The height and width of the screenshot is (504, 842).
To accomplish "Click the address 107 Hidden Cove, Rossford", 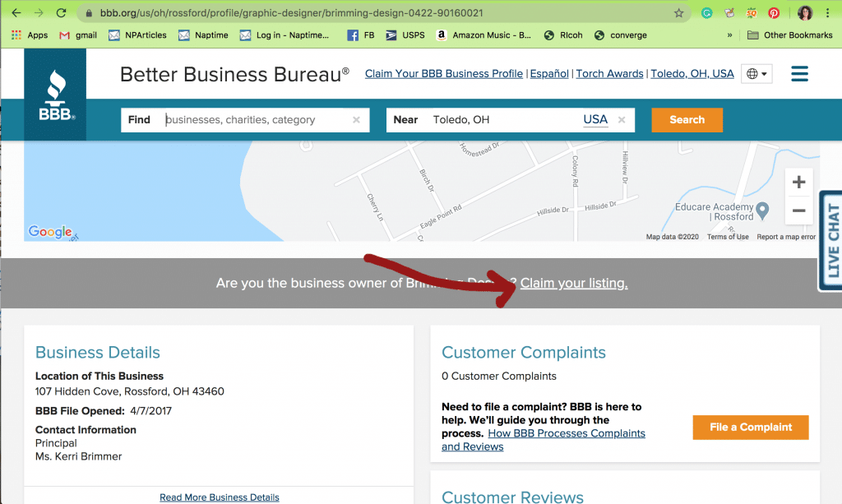I will (x=129, y=391).
